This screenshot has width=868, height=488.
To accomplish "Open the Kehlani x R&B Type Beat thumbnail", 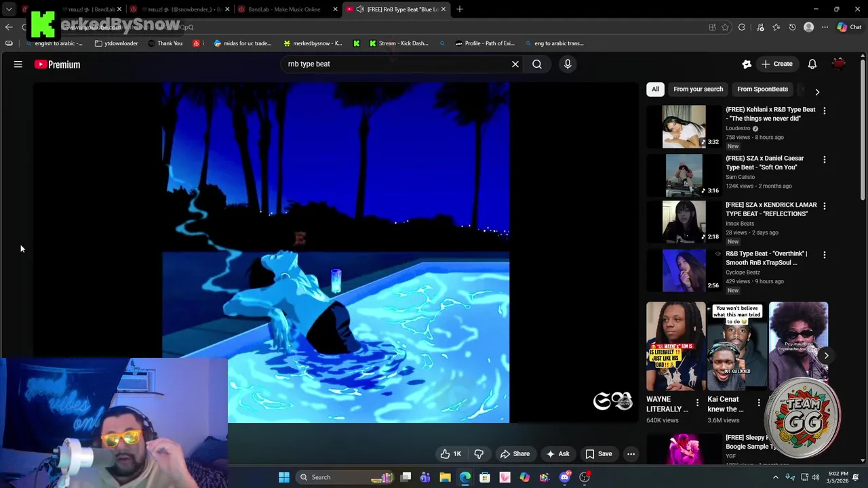I will tap(684, 126).
